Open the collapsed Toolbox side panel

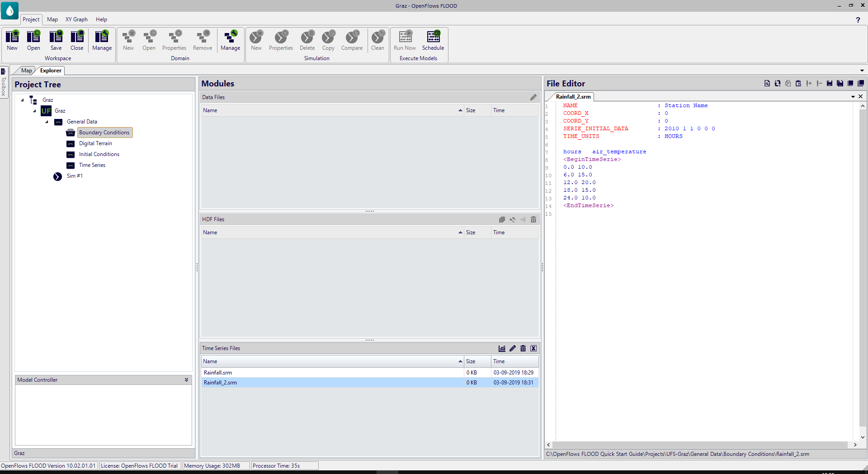(x=4, y=82)
